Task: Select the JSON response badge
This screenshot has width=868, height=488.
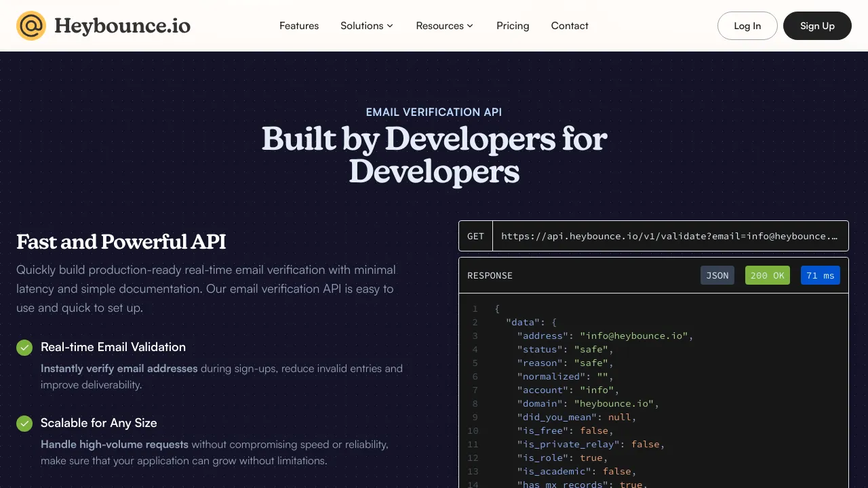Action: (x=717, y=275)
